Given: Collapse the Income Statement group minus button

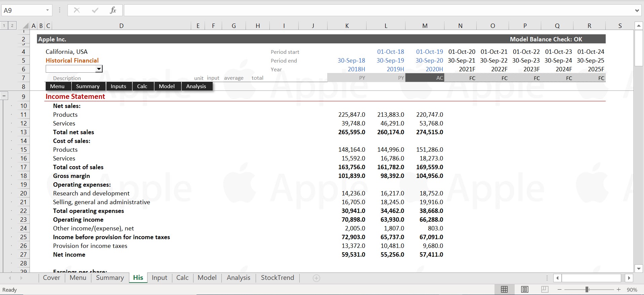Looking at the screenshot, I should point(4,96).
